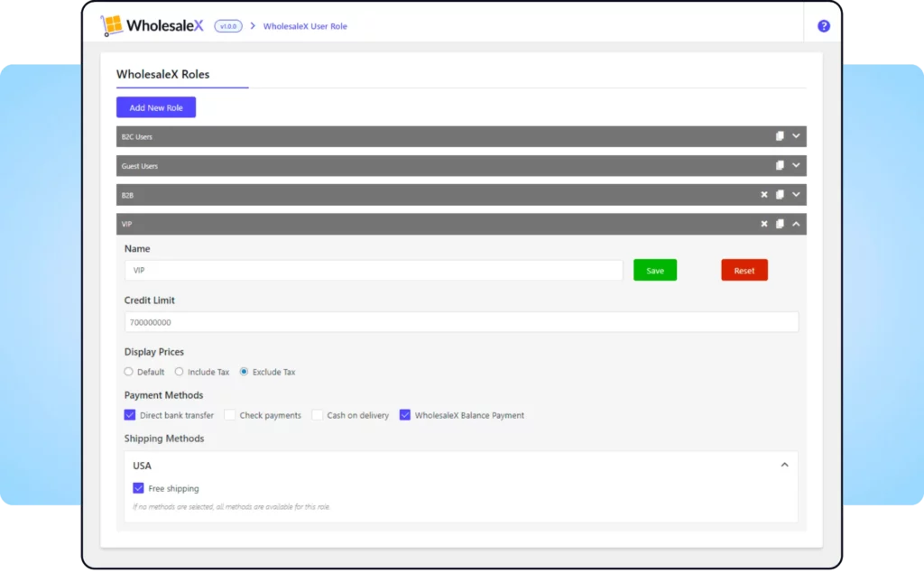Reset the VIP role settings
The image size is (924, 573).
pos(744,270)
